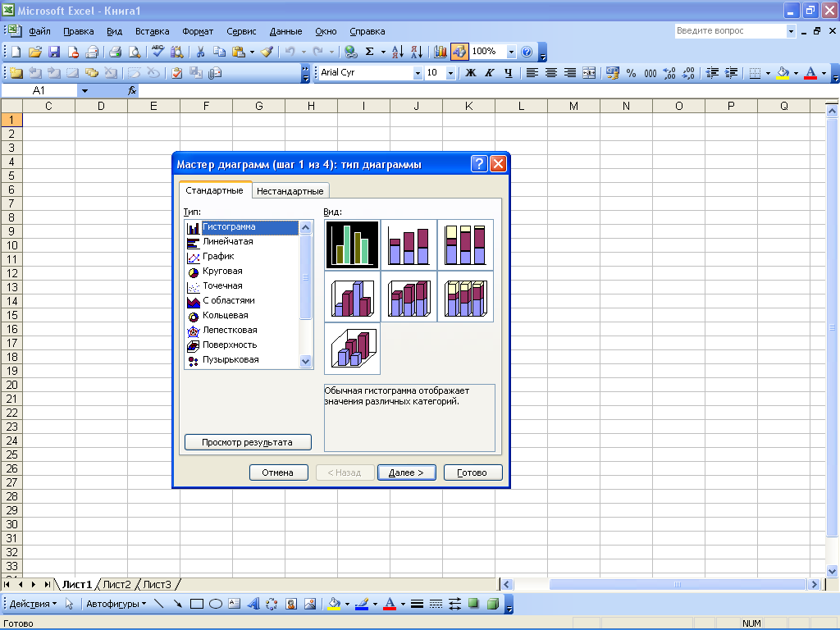840x630 pixels.
Task: Select the Format Painter brush
Action: click(x=267, y=52)
